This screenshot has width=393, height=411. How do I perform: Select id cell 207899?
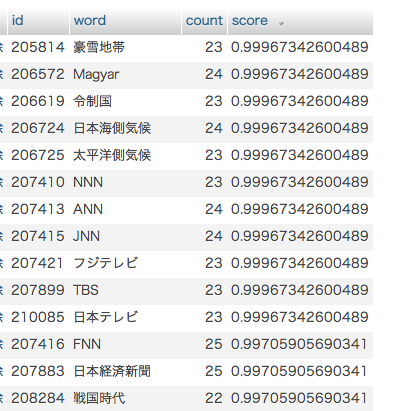click(38, 290)
